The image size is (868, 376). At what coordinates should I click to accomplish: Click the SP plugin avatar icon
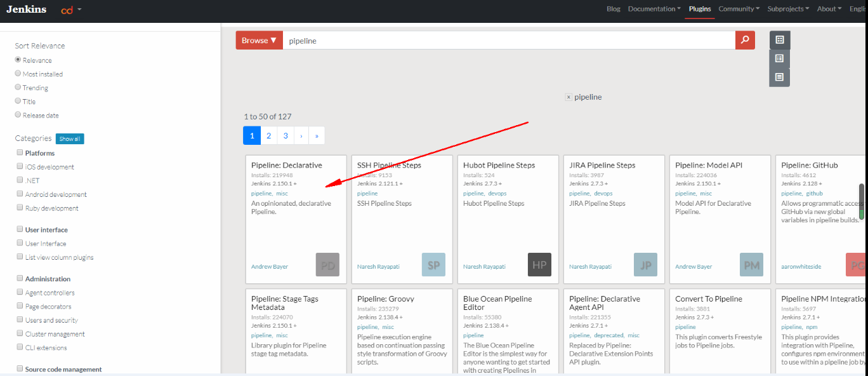pos(433,264)
